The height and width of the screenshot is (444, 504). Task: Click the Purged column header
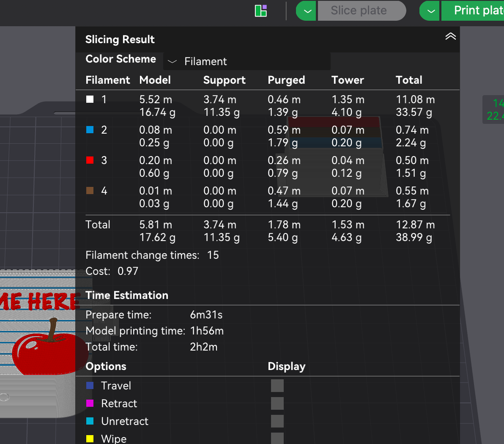[x=286, y=80]
